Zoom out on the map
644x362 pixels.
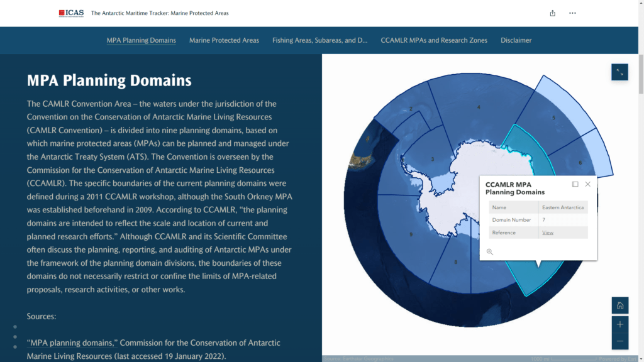pos(619,341)
